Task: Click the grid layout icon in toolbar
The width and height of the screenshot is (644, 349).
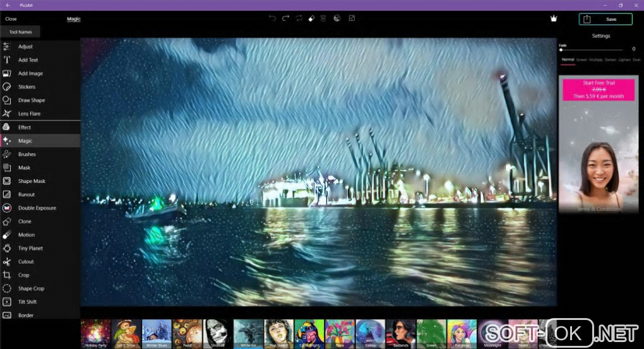Action: pyautogui.click(x=352, y=18)
